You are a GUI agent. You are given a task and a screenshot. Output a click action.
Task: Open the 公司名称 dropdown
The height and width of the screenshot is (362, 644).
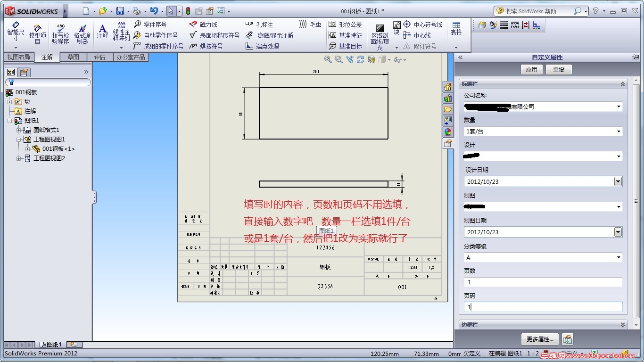619,107
